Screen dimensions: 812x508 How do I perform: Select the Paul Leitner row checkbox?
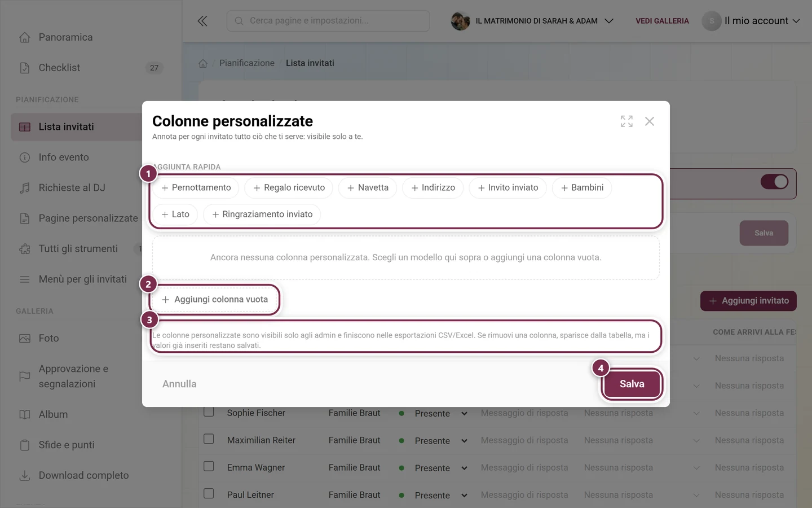tap(209, 493)
